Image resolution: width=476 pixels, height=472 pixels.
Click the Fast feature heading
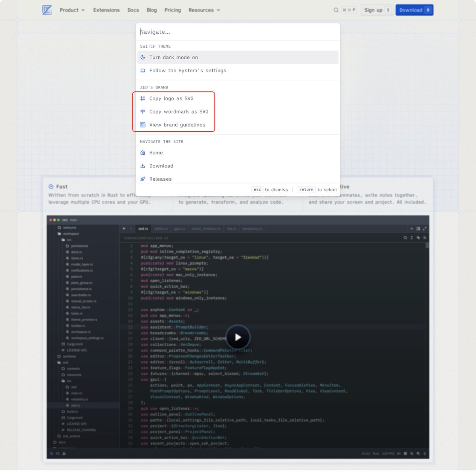tap(61, 187)
